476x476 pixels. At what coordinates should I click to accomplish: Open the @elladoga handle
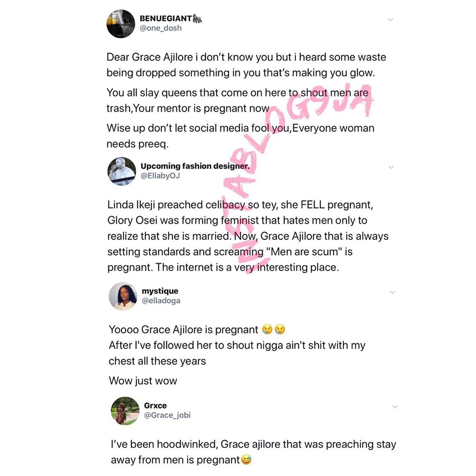click(161, 301)
